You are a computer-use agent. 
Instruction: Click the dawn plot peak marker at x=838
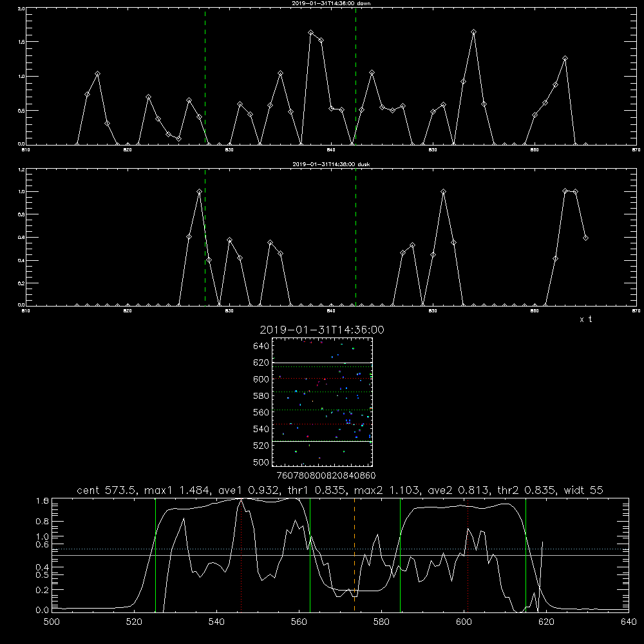[311, 32]
